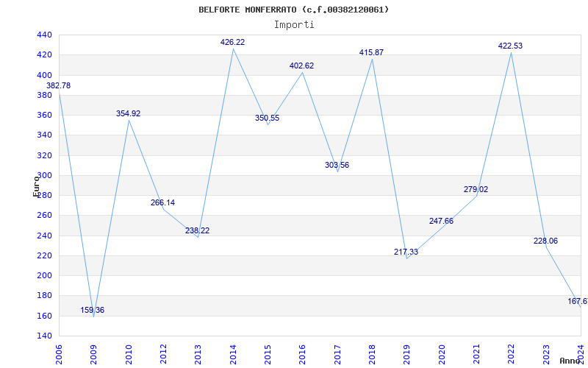Select the 2014 x-axis year
This screenshot has height=368, width=588.
pyautogui.click(x=233, y=355)
